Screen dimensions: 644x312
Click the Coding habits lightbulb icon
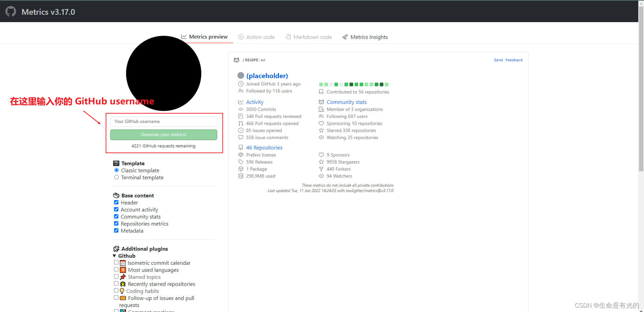click(122, 291)
